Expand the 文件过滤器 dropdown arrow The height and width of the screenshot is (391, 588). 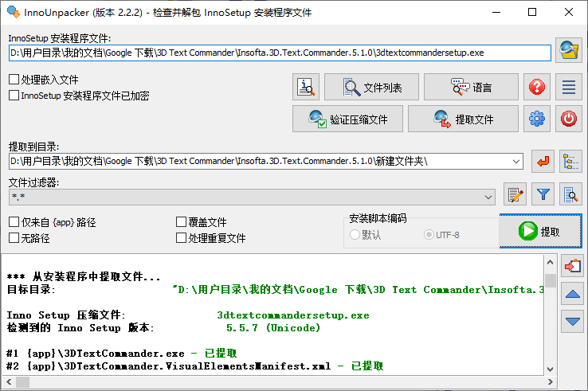point(488,197)
